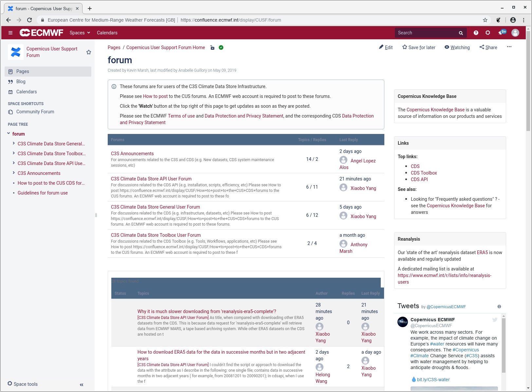Screen dimensions: 532x392
Task: Open the reanalysis-era5-complete download topic
Action: click(x=207, y=311)
